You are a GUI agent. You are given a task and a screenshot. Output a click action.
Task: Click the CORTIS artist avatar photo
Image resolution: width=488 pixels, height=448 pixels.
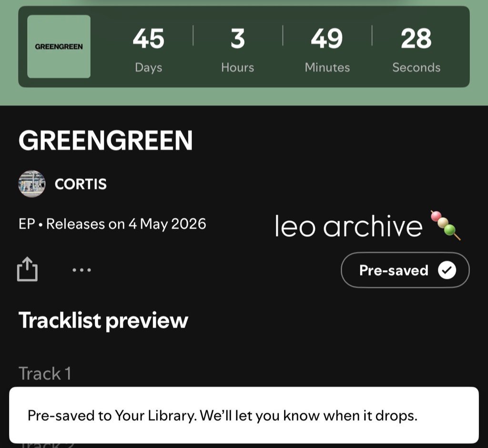pyautogui.click(x=32, y=184)
